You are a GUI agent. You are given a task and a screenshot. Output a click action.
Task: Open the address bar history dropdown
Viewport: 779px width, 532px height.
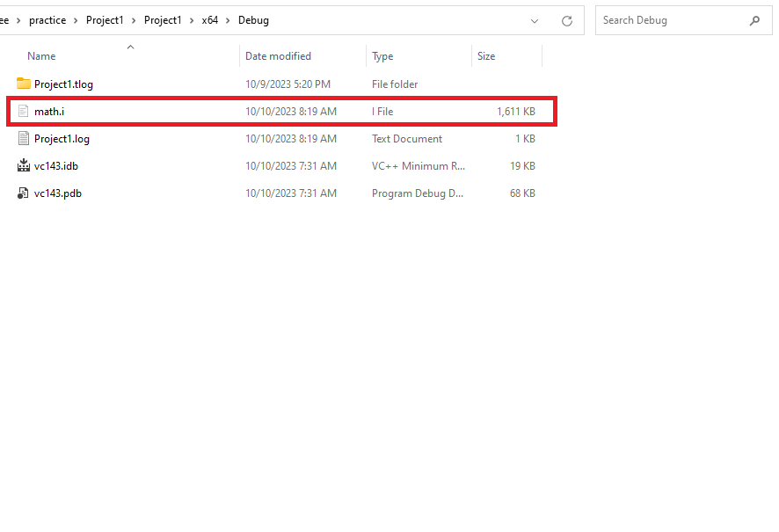click(535, 21)
